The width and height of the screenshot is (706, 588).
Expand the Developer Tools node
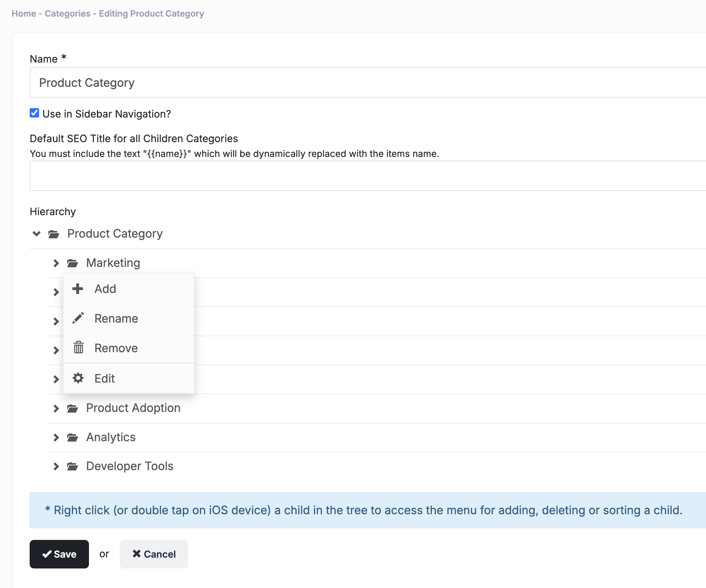56,466
